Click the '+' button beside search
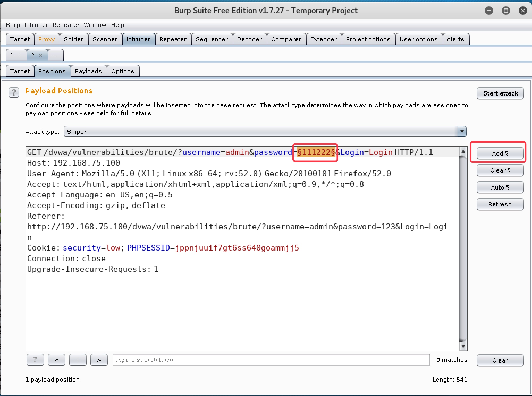Viewport: 532px width, 396px height. (x=78, y=360)
